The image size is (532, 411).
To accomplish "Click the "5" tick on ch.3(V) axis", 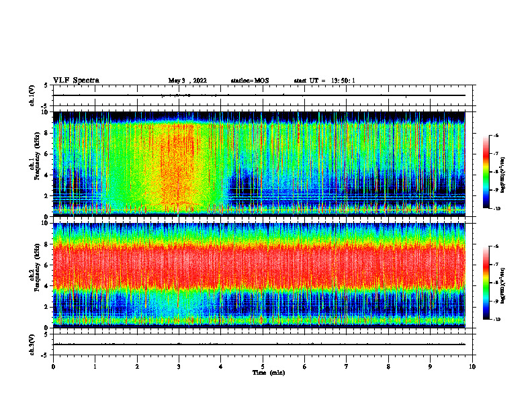I will [46, 334].
